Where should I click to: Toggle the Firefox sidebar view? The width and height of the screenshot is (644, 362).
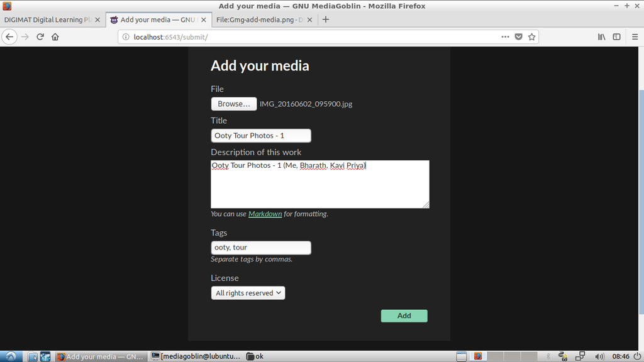tap(617, 37)
